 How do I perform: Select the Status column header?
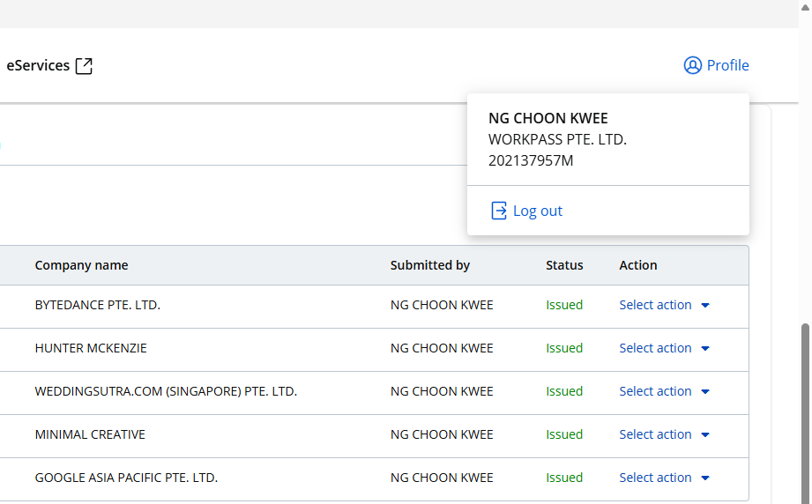pos(564,265)
